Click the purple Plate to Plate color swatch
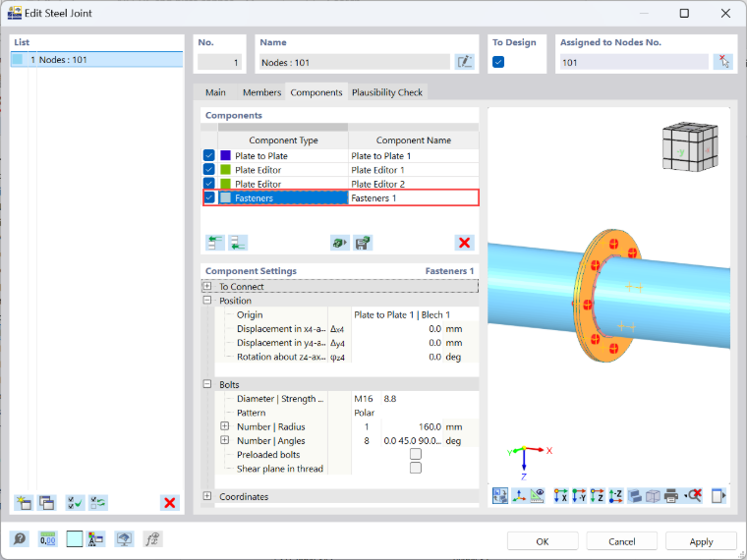The width and height of the screenshot is (747, 560). 225,155
